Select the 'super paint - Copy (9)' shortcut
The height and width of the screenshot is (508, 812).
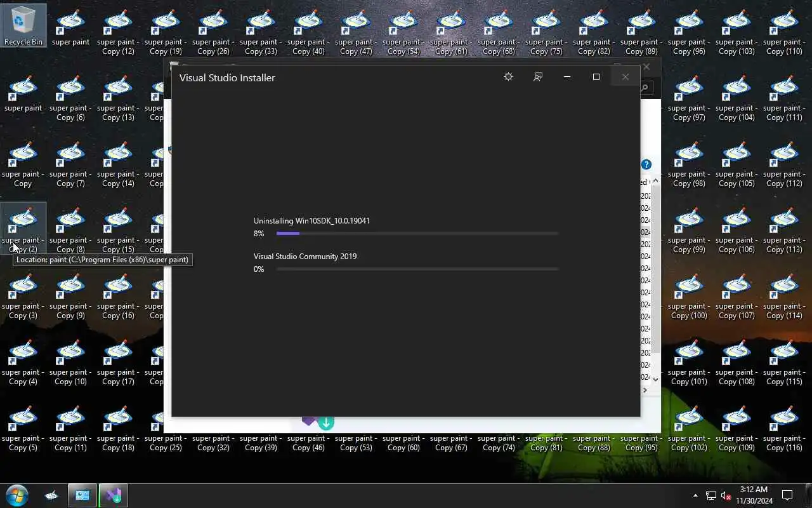click(x=70, y=296)
